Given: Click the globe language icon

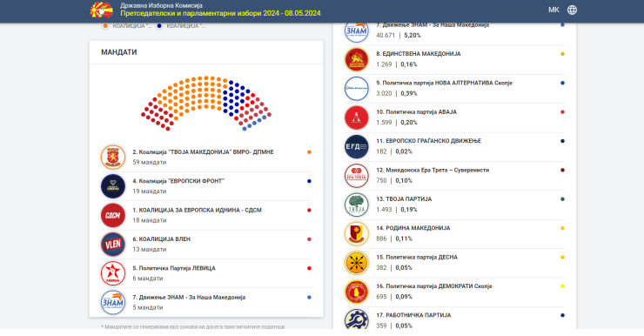Looking at the screenshot, I should click(x=572, y=10).
